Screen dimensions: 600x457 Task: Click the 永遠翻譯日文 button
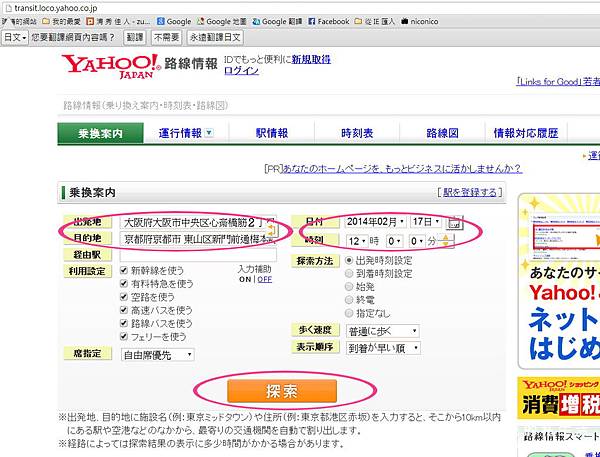(215, 37)
